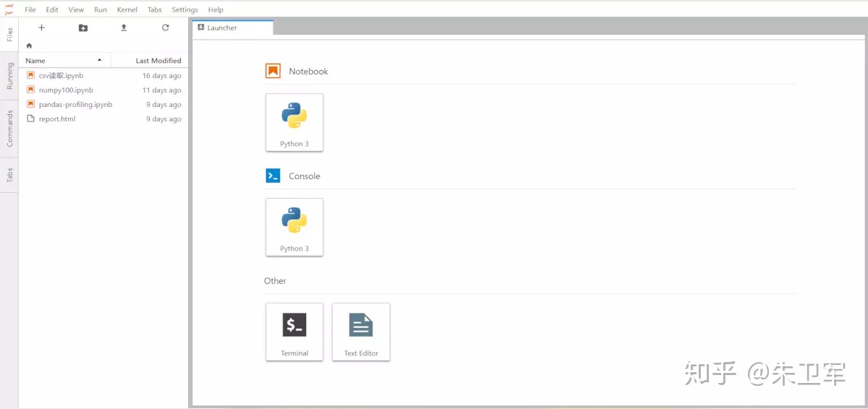Viewport: 868px width, 409px height.
Task: Click the 11 days ago date
Action: coord(161,90)
